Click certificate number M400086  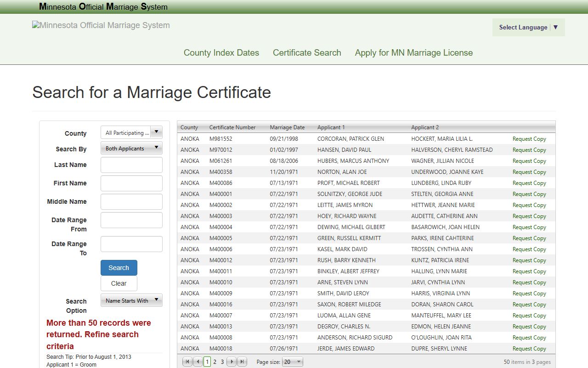tap(221, 183)
